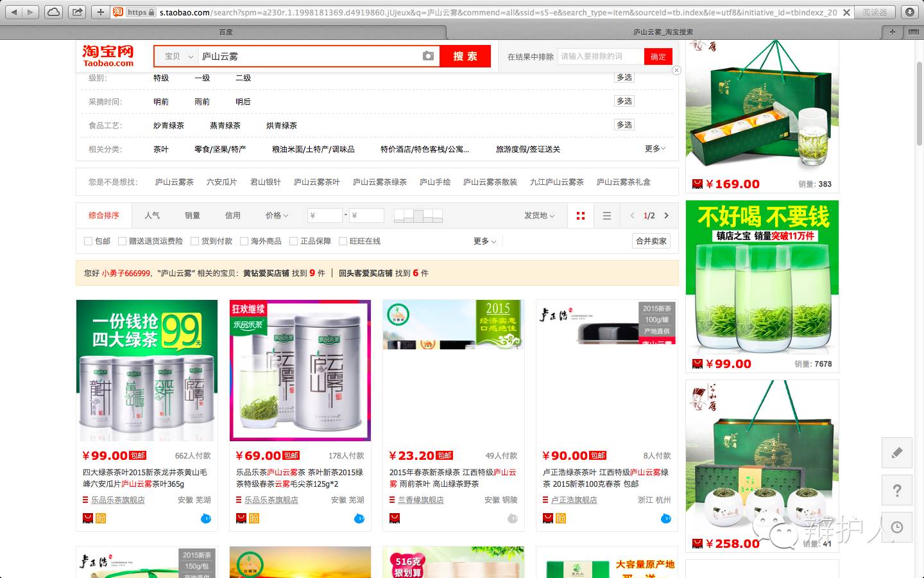Click the show all tabs icon
Image resolution: width=924 pixels, height=578 pixels.
tap(913, 31)
